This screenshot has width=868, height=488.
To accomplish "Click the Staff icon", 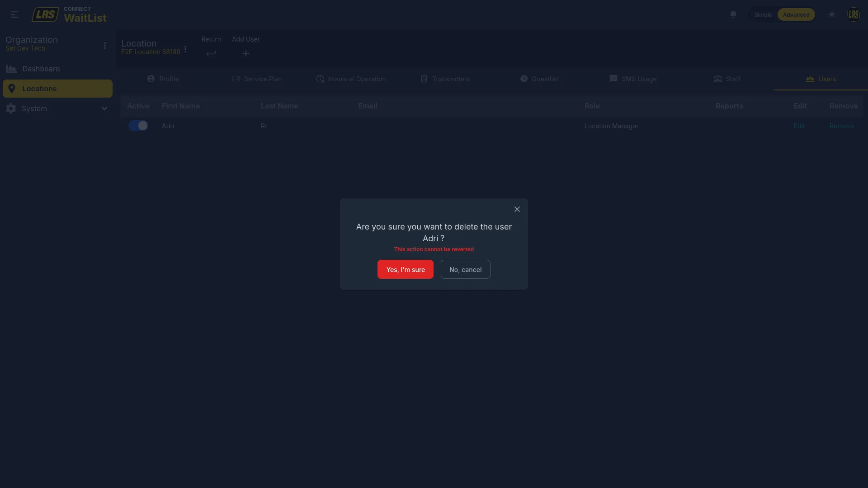I will pos(718,79).
